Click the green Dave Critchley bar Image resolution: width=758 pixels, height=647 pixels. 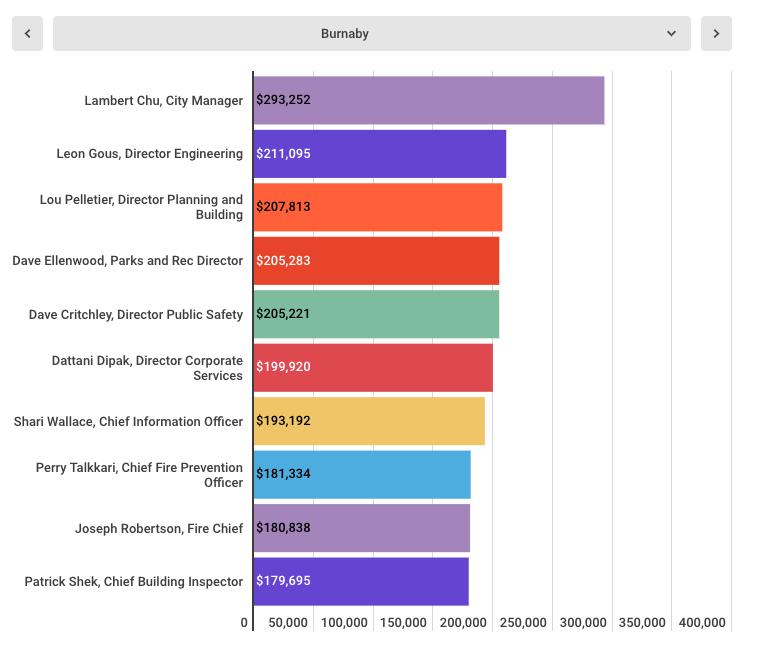click(x=376, y=314)
